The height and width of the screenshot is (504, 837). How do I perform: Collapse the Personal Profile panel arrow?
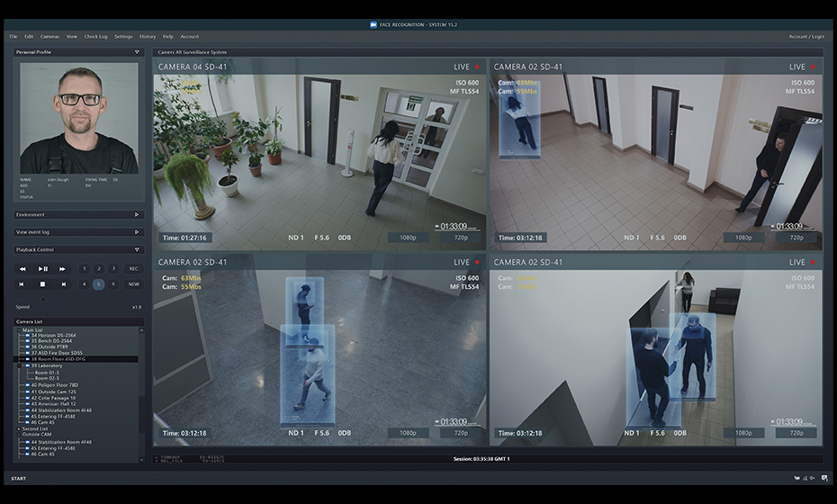[x=137, y=52]
